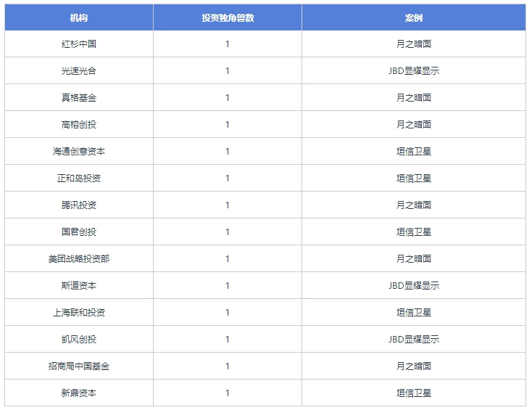Click 月之暗面 in the 真格基金 row
The height and width of the screenshot is (410, 532).
point(414,97)
